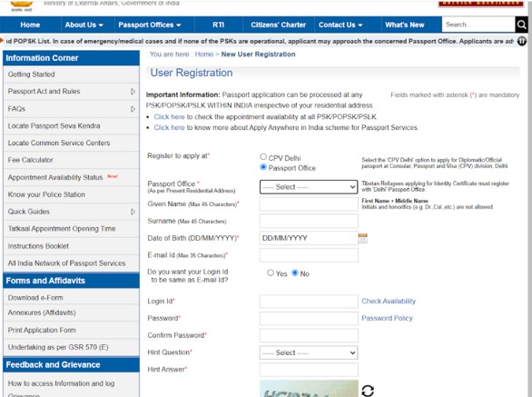Go to Home in navigation bar
This screenshot has width=532, height=397.
(30, 25)
